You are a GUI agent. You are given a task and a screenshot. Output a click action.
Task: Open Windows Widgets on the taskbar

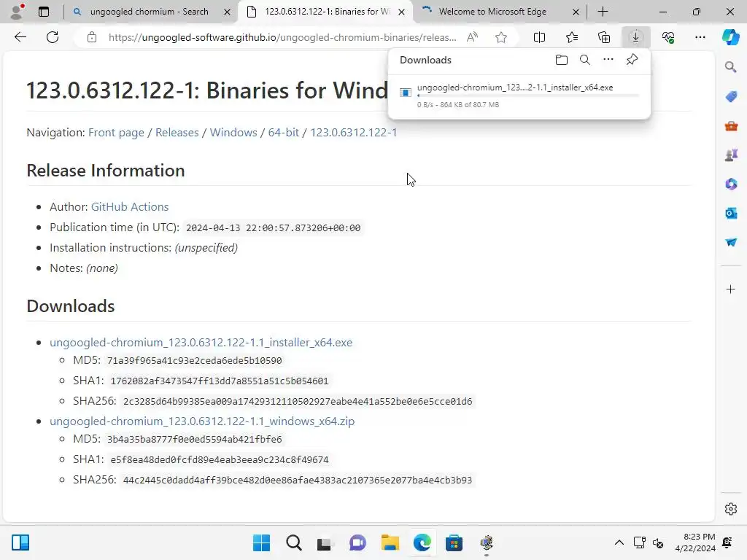(20, 542)
